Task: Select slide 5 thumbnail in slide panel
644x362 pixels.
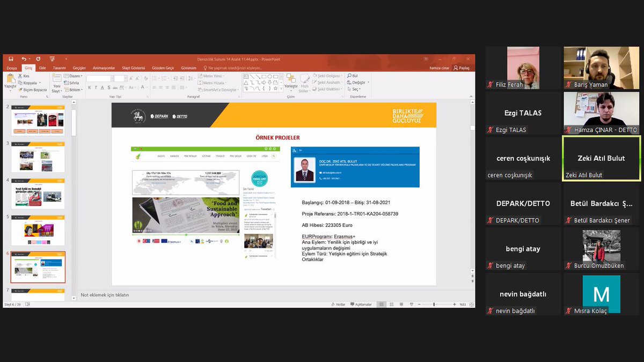Action: (x=38, y=231)
